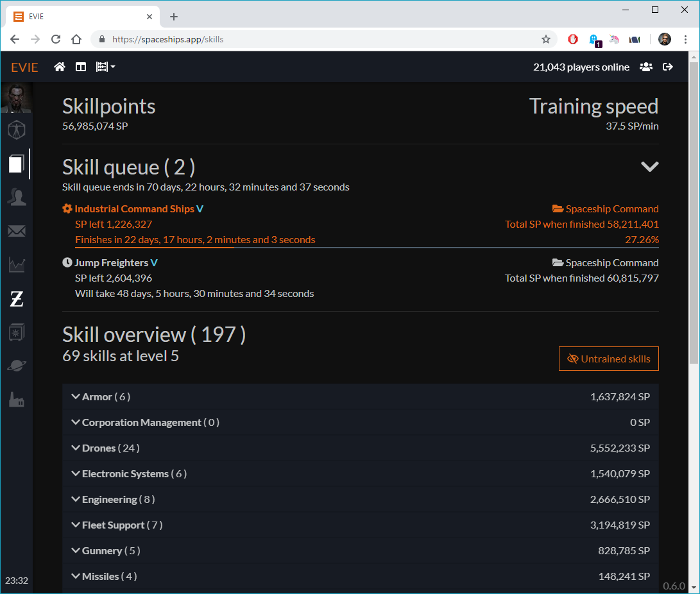This screenshot has height=594, width=700.
Task: Select the skills book sidebar icon
Action: (17, 164)
